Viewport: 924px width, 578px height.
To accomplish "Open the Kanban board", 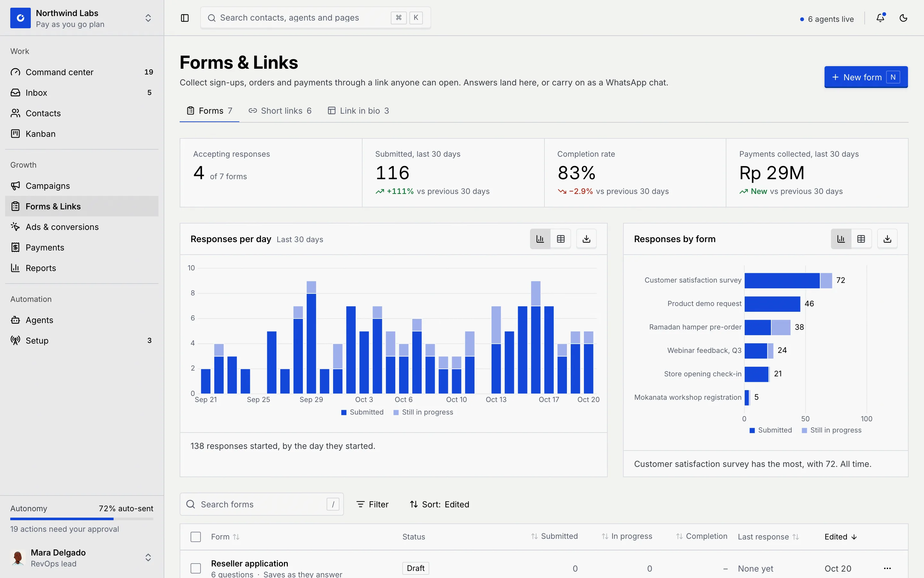I will 82,134.
